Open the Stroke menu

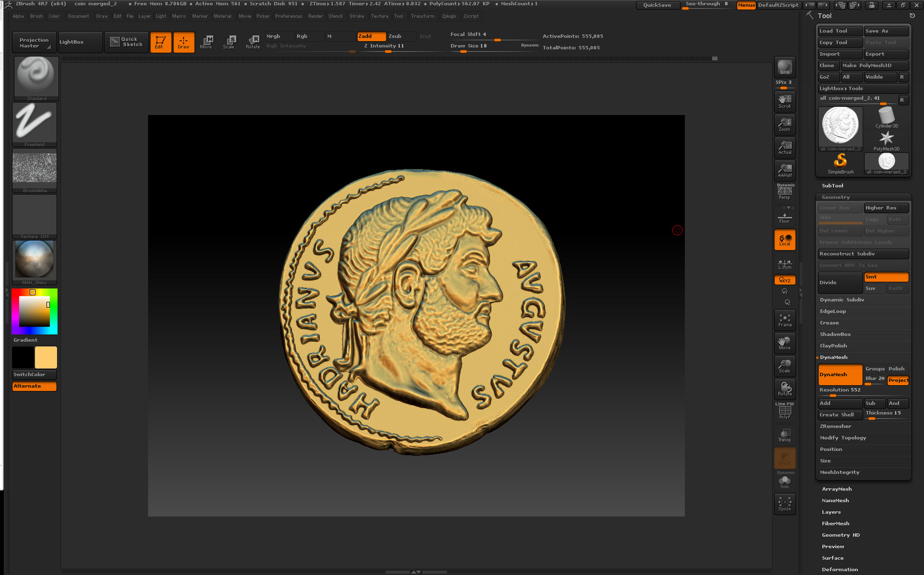[x=357, y=16]
